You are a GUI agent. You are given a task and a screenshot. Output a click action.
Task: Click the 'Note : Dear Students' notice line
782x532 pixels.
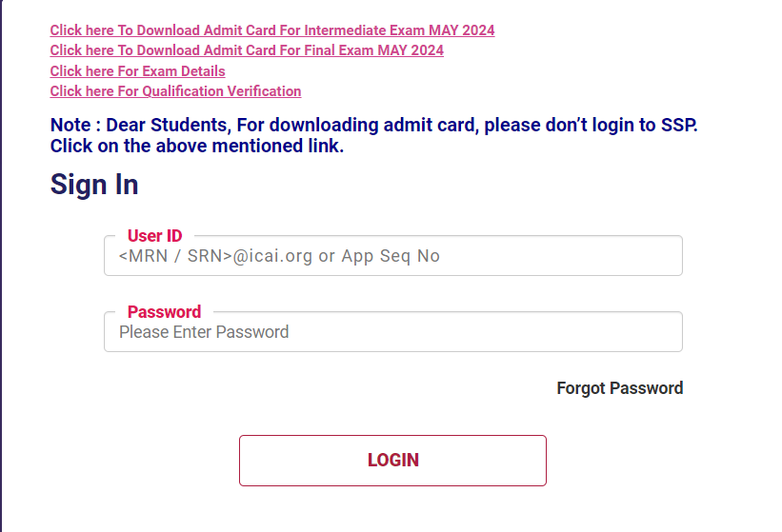[x=371, y=126]
